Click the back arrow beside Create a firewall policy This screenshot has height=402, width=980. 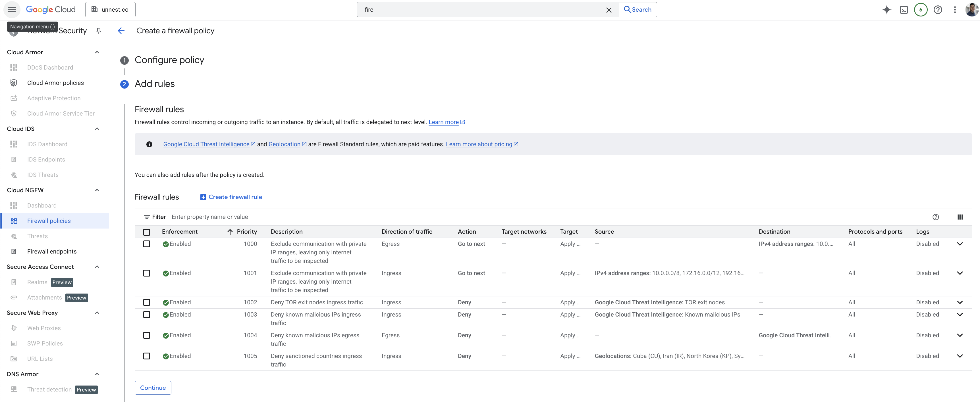click(121, 31)
